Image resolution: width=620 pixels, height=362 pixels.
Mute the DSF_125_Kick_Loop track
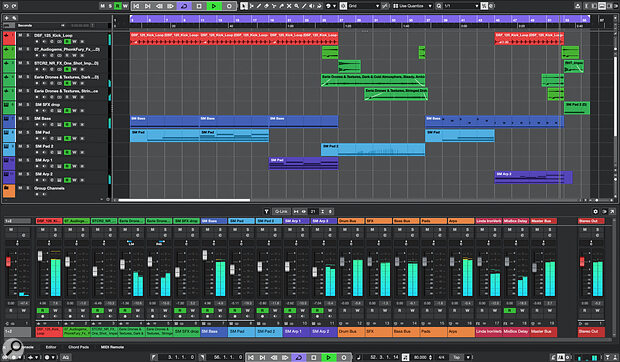pos(20,35)
